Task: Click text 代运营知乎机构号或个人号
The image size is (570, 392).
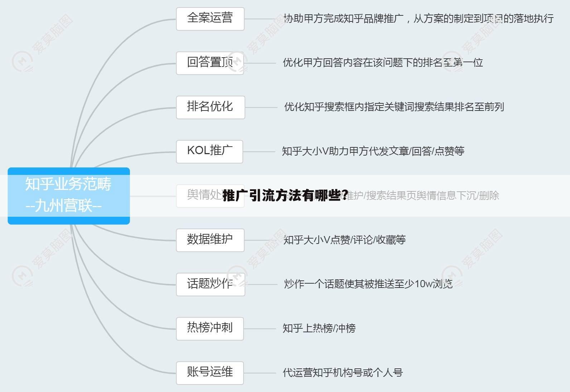Action: coord(343,372)
